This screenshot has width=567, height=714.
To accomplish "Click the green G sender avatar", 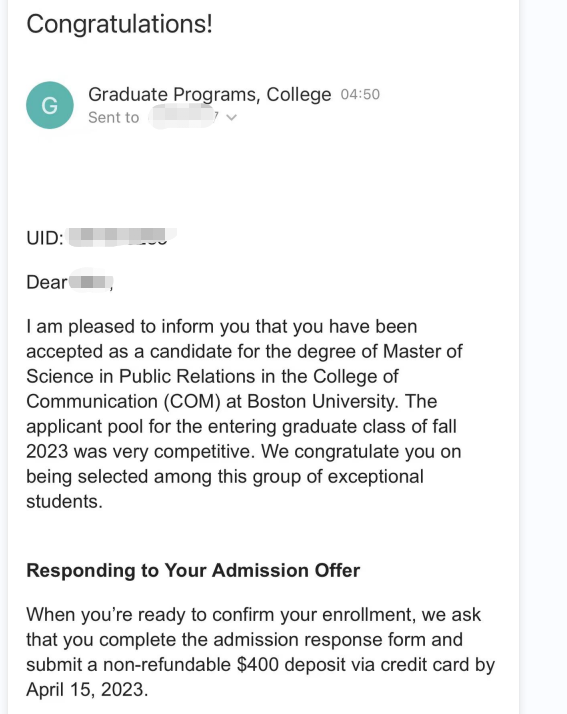I will [50, 105].
